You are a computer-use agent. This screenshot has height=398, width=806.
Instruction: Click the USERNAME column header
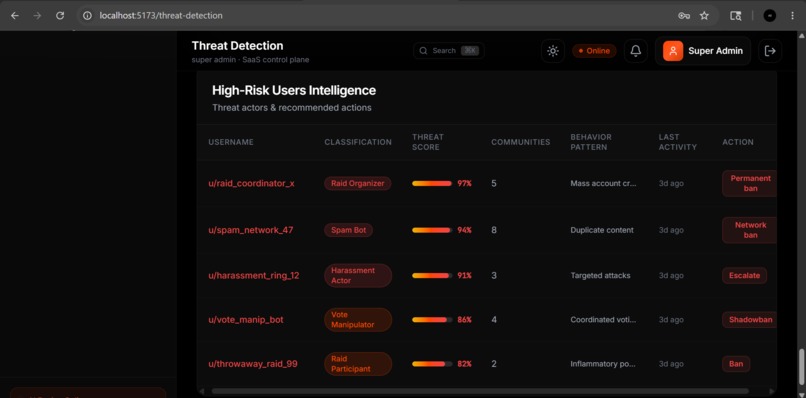point(231,142)
